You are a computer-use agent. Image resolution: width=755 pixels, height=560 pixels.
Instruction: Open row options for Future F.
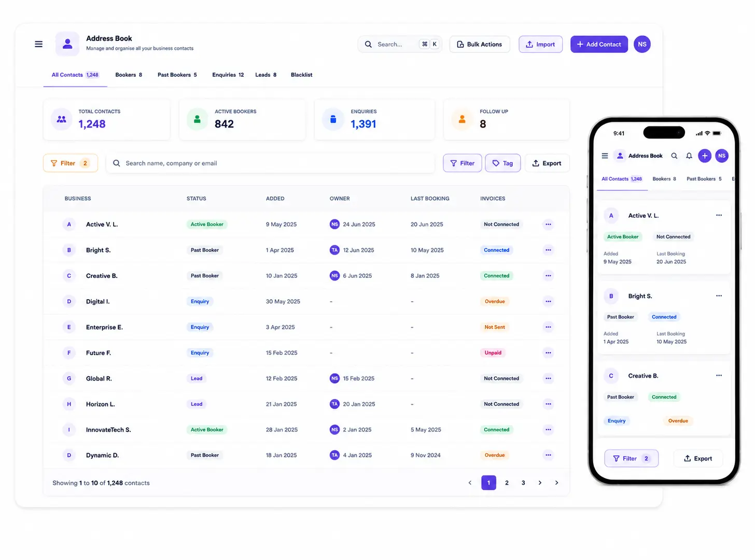pyautogui.click(x=548, y=353)
